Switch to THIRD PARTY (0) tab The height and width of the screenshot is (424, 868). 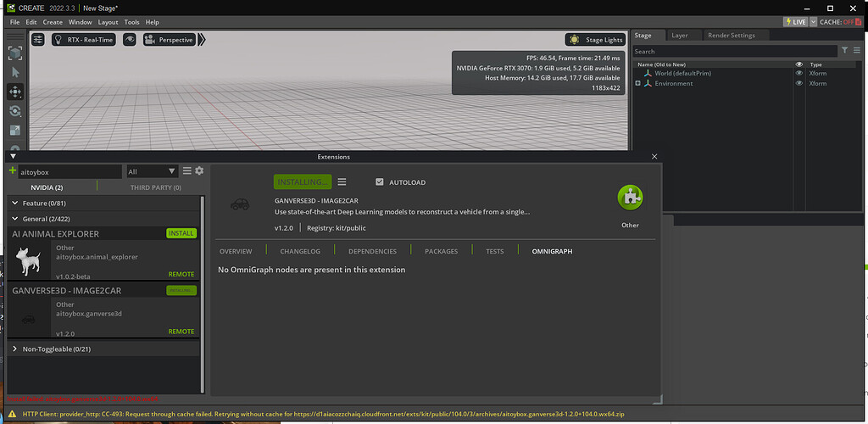[156, 187]
